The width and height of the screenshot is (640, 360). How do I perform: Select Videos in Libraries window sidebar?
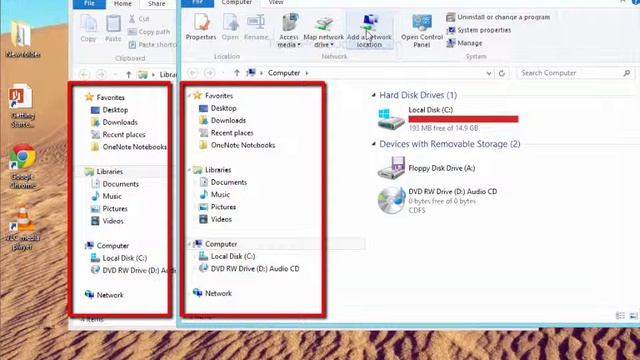pyautogui.click(x=107, y=221)
